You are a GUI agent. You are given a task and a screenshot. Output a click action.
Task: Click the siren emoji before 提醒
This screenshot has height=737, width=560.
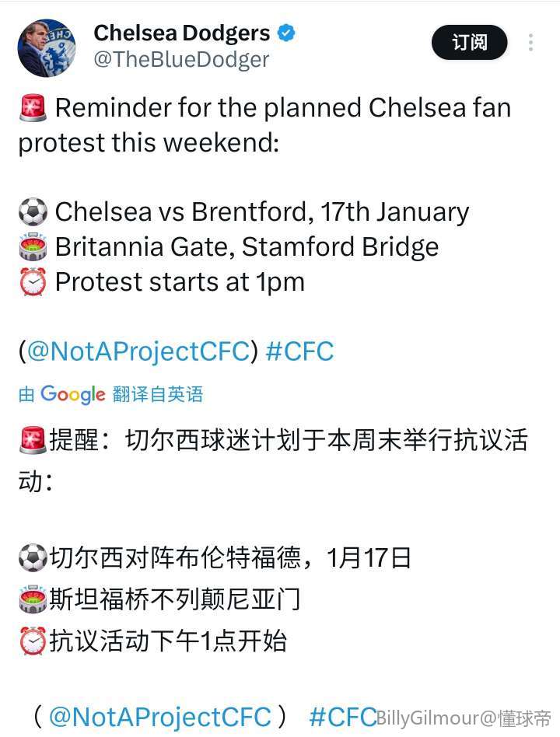point(33,441)
